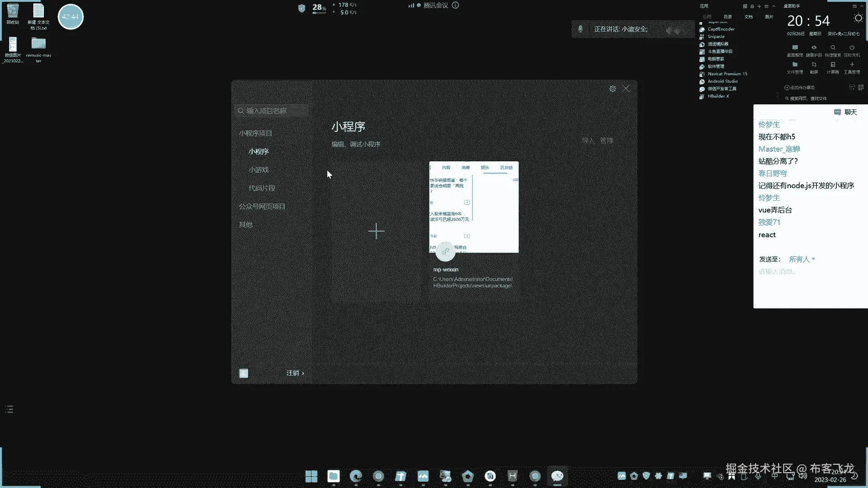
Task: Toggle 健康护眼 eye protection mode
Action: (814, 48)
